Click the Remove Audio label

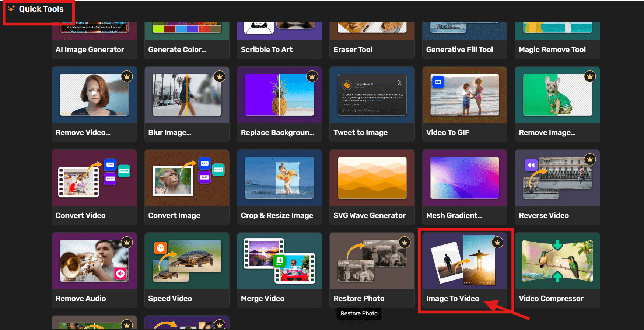tap(81, 298)
